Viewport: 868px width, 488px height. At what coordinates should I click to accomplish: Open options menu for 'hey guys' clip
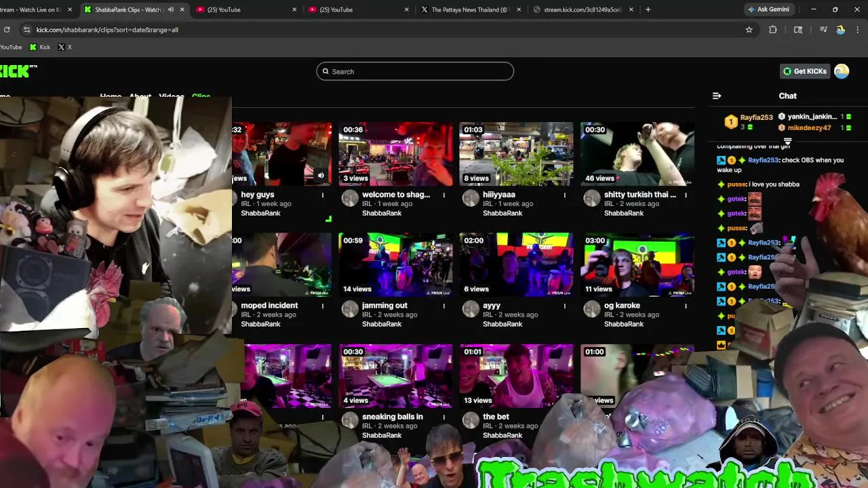[x=323, y=195]
